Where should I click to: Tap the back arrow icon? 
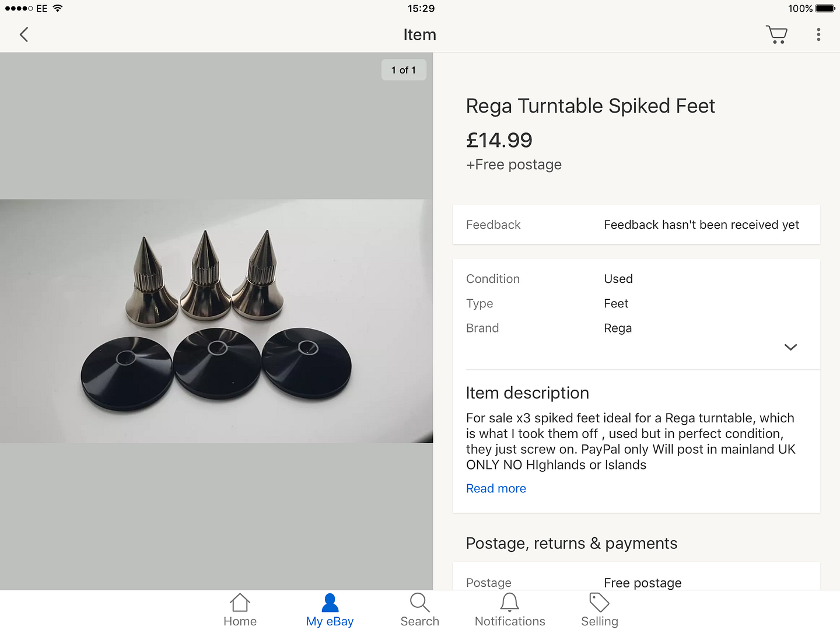[24, 35]
